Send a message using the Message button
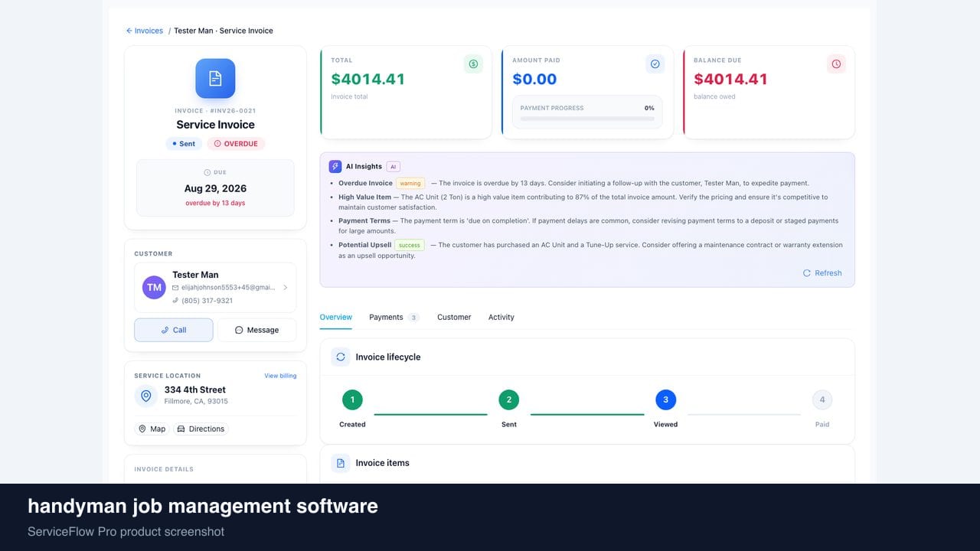Image resolution: width=980 pixels, height=551 pixels. pyautogui.click(x=256, y=330)
